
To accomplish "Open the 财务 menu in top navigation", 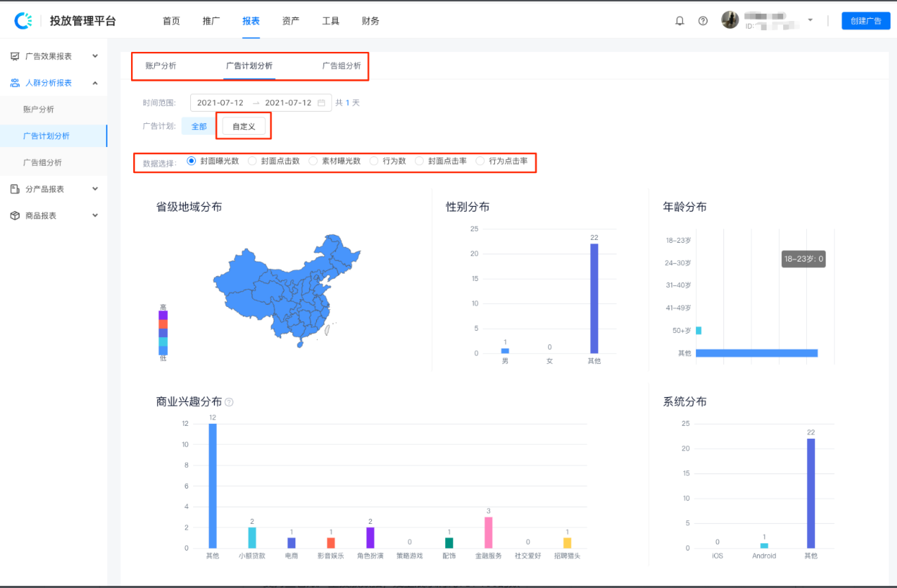I will [x=370, y=21].
